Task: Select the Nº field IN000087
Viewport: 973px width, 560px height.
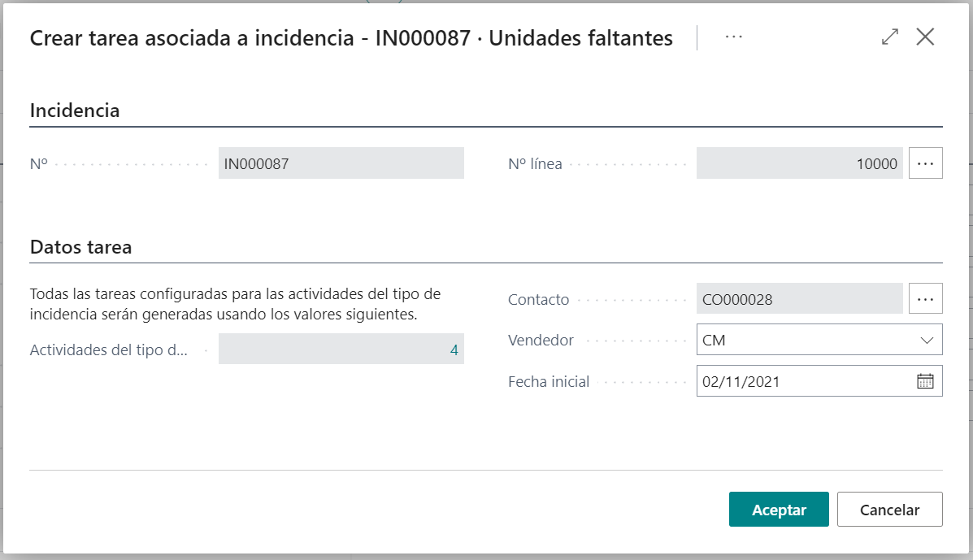Action: click(341, 163)
